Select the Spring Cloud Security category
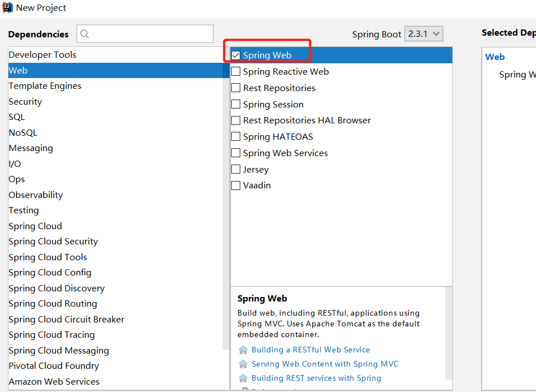Viewport: 536px width, 392px height. coord(53,241)
